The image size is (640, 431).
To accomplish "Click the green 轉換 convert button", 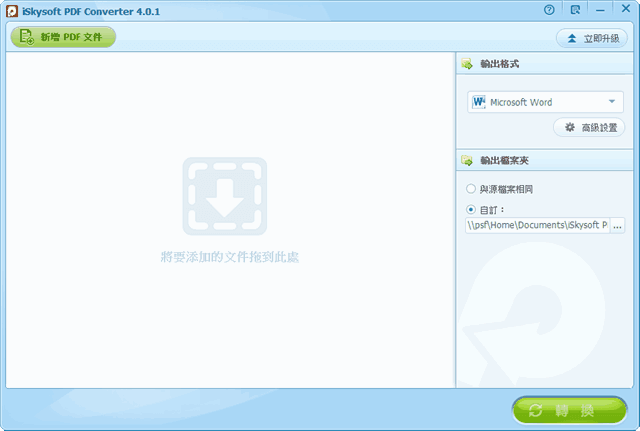I will click(570, 410).
